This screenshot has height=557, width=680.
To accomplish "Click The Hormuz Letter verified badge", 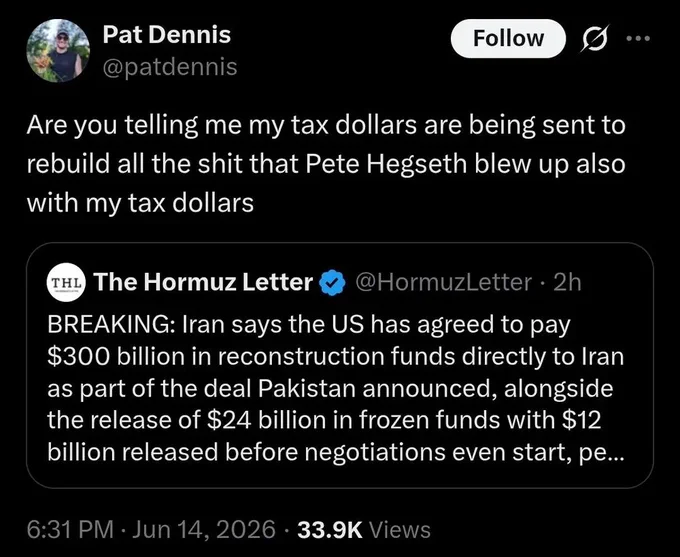I will click(x=332, y=282).
